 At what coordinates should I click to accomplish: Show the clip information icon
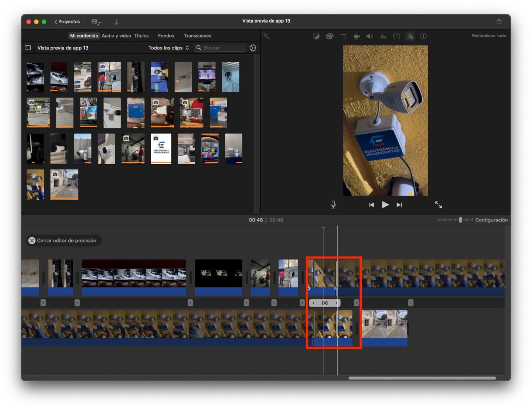(423, 36)
